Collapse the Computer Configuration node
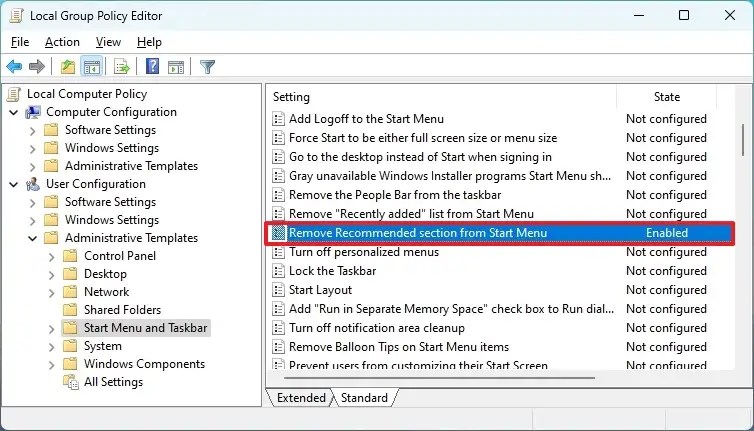 pos(14,113)
